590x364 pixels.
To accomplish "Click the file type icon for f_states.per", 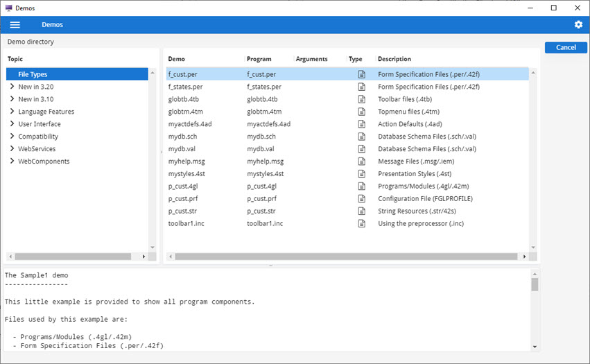I will click(362, 87).
